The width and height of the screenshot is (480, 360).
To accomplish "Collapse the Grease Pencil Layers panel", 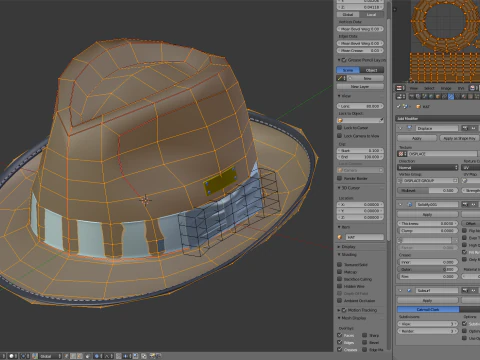I will pos(339,60).
